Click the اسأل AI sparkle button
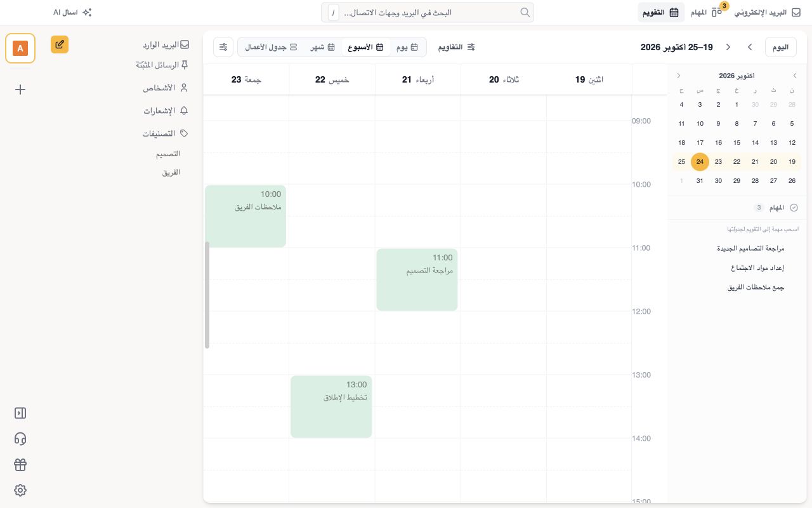 tap(72, 12)
